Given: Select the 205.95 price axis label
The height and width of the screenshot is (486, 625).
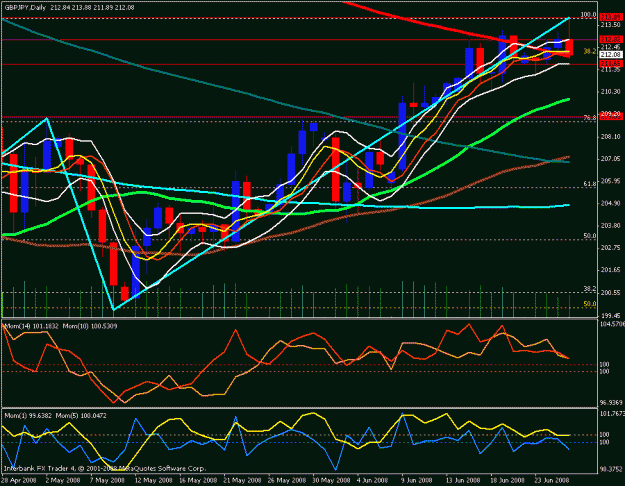Looking at the screenshot, I should 610,181.
